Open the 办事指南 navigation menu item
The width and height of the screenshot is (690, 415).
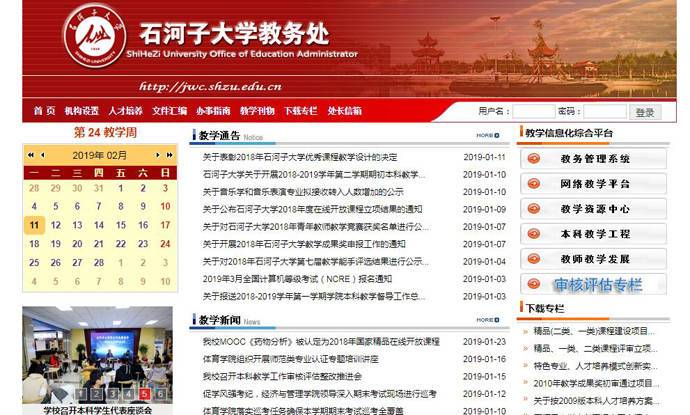tap(213, 111)
